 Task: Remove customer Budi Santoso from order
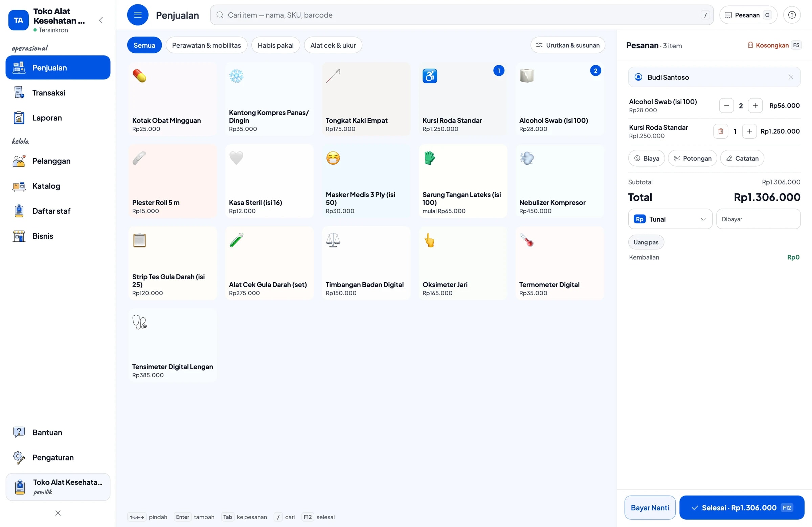tap(790, 77)
